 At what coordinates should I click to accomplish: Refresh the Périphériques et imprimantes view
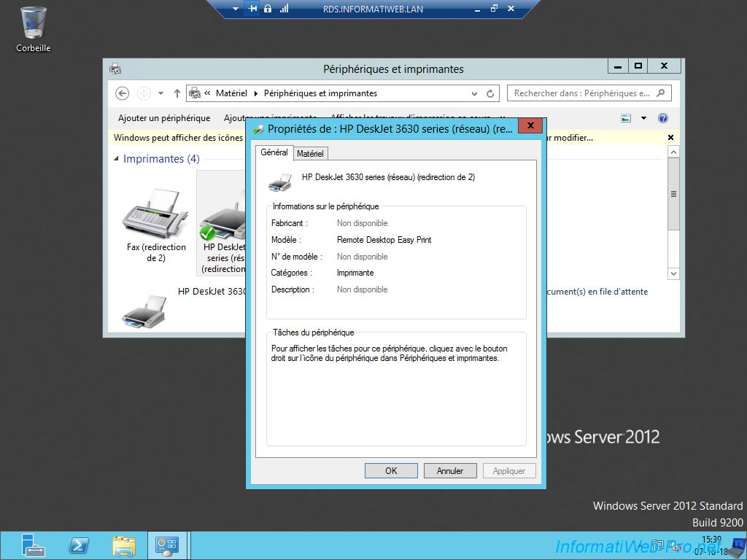point(490,94)
